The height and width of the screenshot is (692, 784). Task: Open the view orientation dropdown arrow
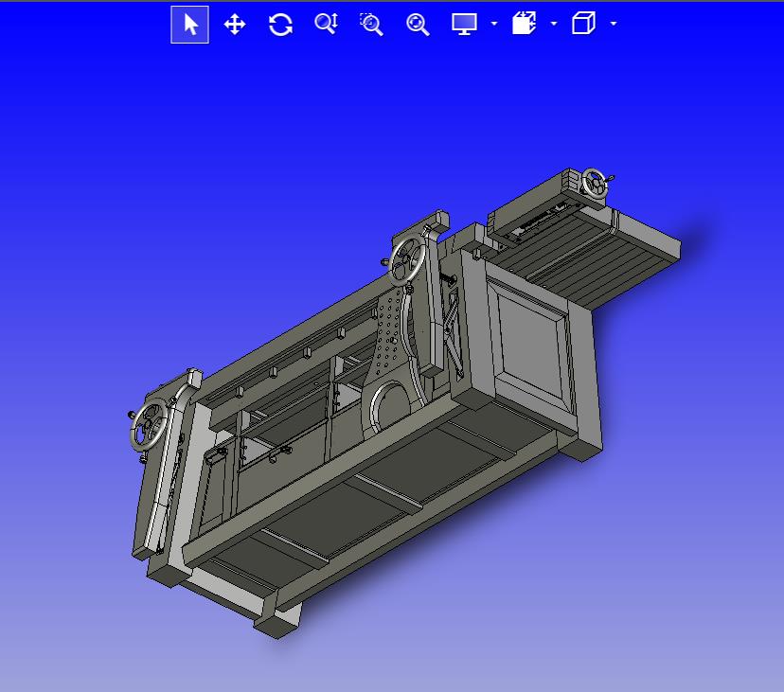[614, 24]
